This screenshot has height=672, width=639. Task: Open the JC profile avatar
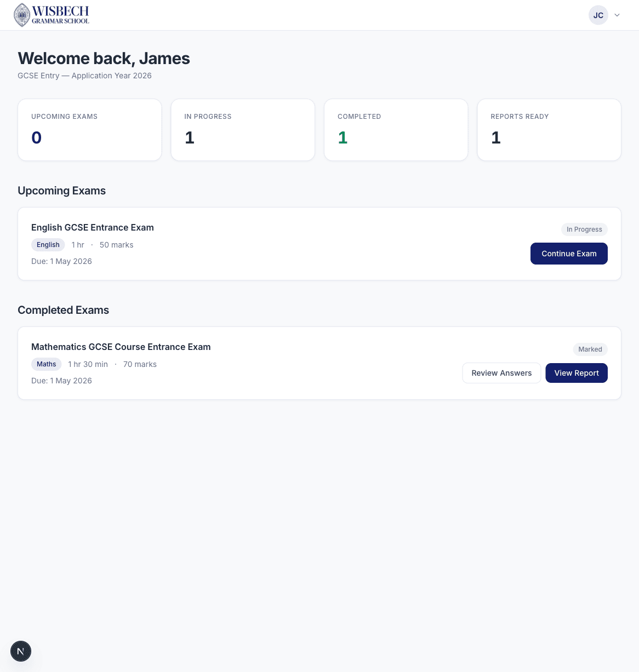(598, 15)
